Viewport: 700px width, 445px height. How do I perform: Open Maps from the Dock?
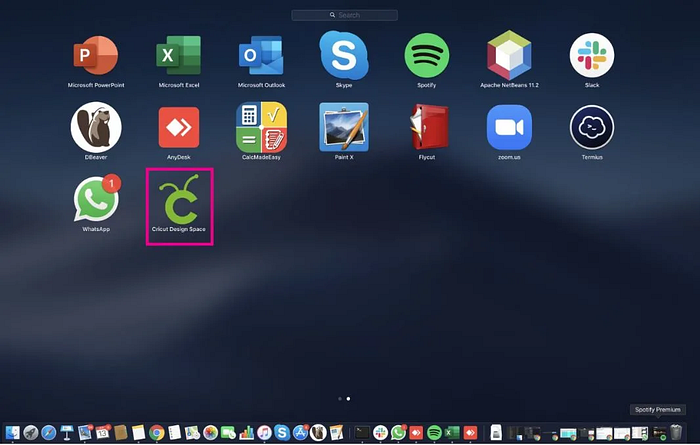tap(192, 433)
